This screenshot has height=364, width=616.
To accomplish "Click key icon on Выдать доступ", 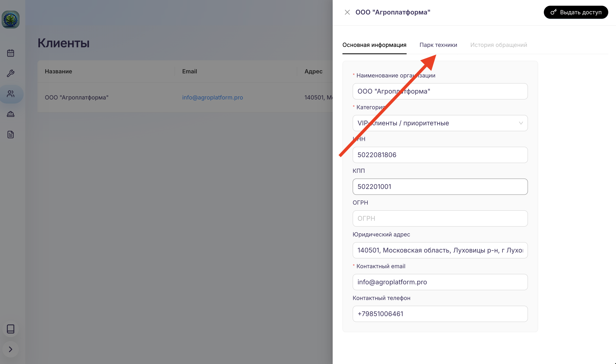I will (553, 12).
